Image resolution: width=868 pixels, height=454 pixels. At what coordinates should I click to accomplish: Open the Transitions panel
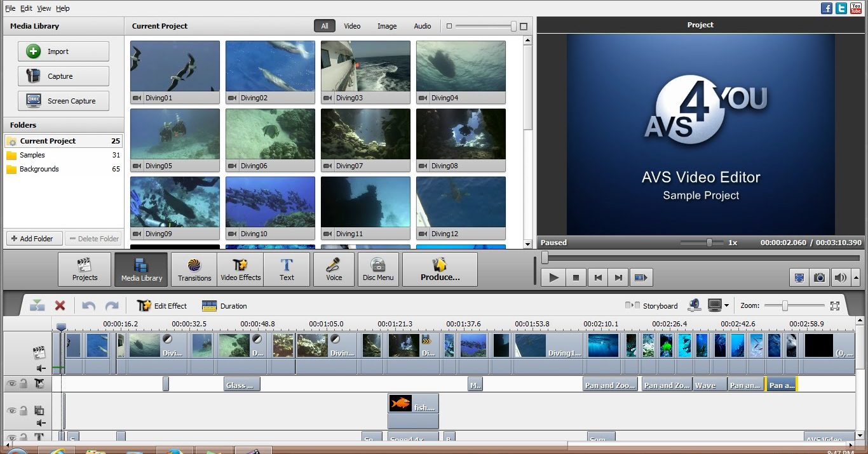point(194,269)
